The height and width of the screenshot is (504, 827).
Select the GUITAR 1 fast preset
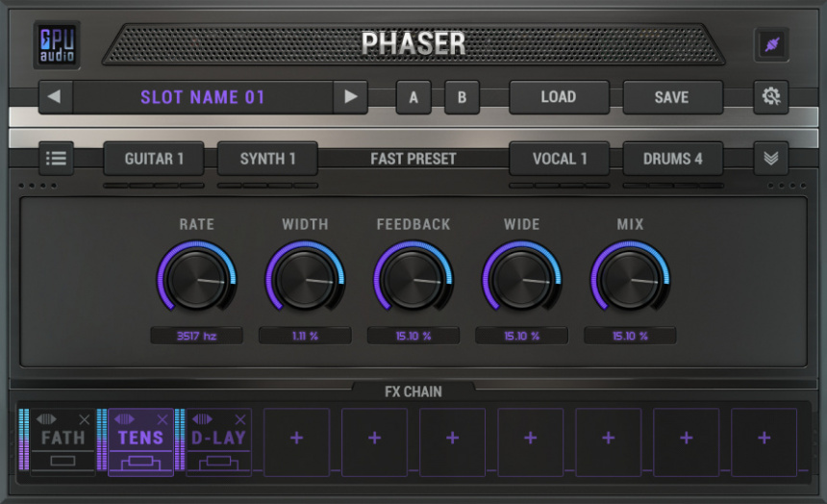point(154,159)
